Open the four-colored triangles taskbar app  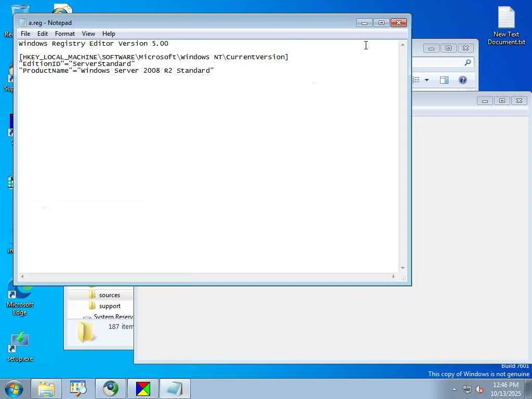tap(143, 389)
